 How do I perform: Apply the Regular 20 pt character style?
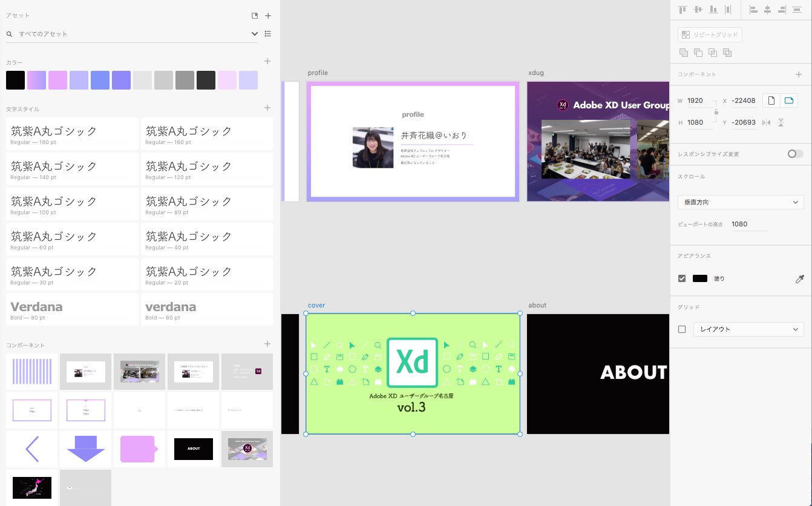click(x=207, y=275)
